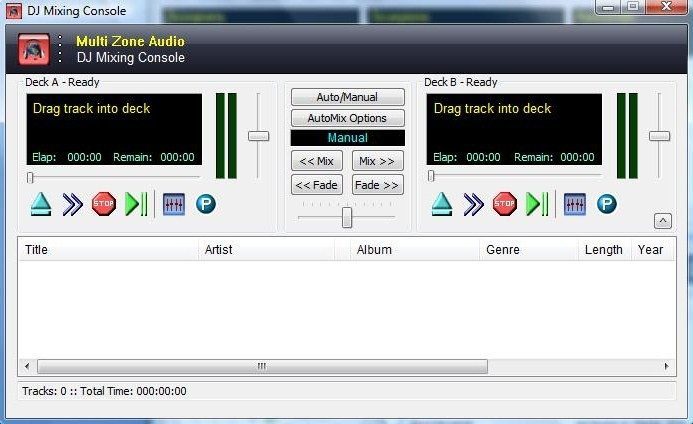Click Deck B 'Drag track into deck' display
This screenshot has height=424, width=693.
pos(514,129)
